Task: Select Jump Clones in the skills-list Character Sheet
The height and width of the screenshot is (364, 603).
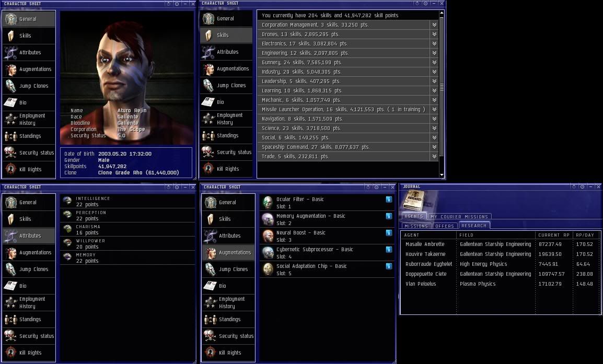Action: click(226, 85)
